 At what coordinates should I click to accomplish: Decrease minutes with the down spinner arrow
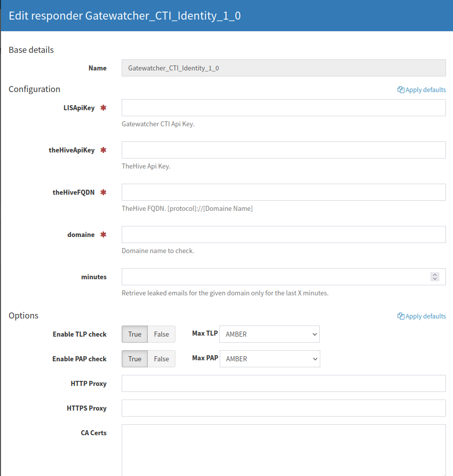[x=435, y=279]
